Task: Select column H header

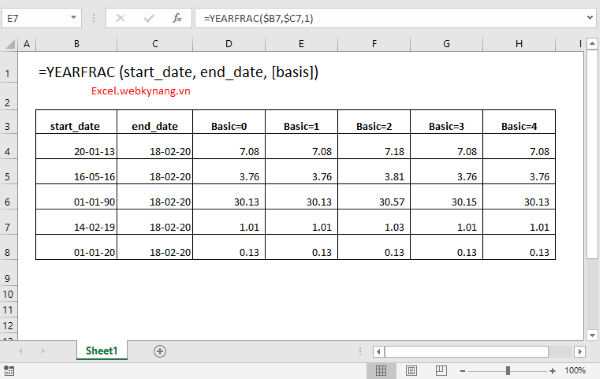Action: point(519,44)
